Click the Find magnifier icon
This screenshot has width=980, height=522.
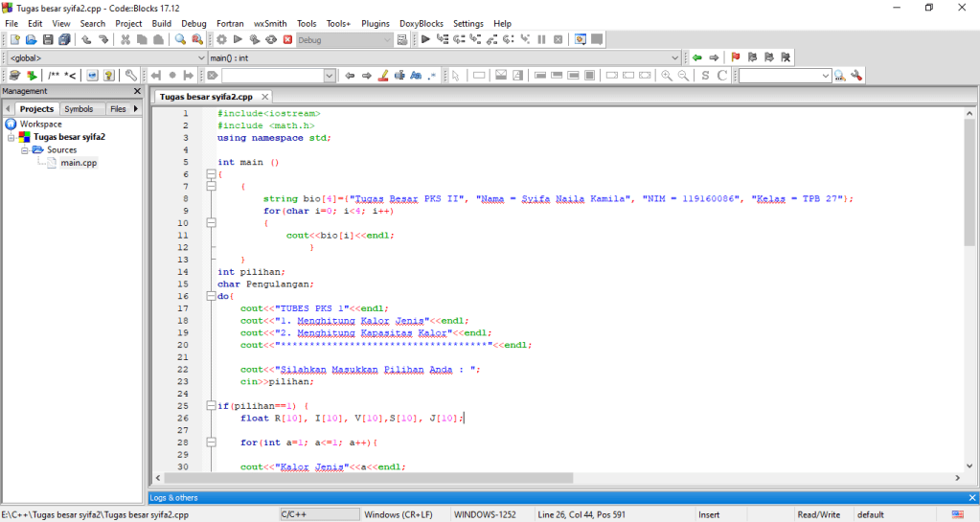[180, 39]
